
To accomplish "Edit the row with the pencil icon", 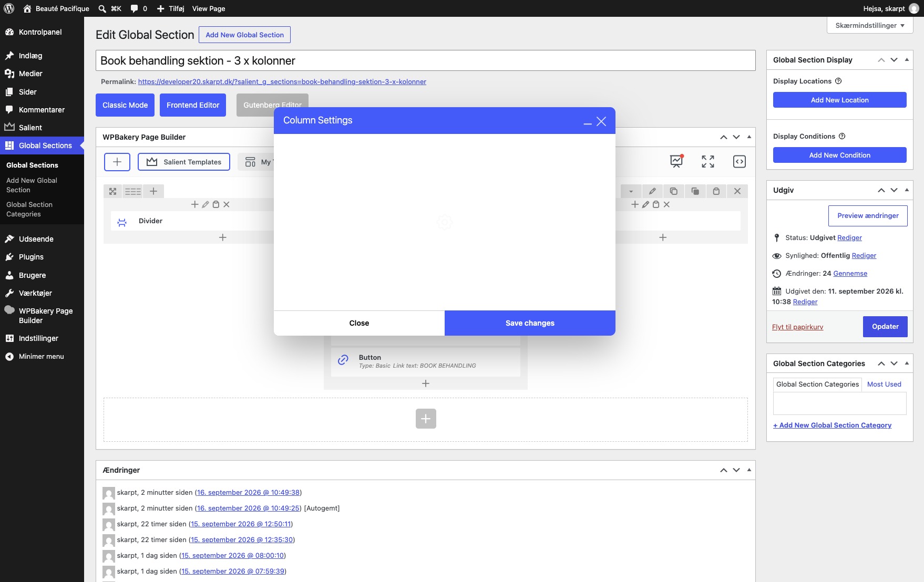I will point(652,191).
